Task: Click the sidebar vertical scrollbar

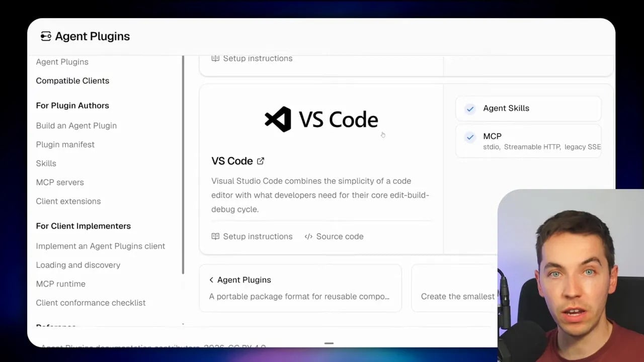Action: tap(183, 165)
